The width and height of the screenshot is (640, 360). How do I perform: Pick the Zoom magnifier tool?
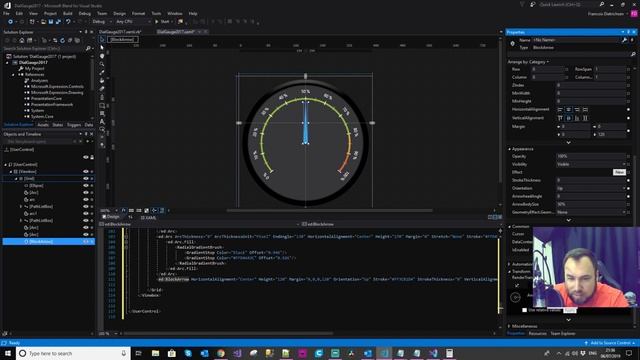pyautogui.click(x=102, y=64)
